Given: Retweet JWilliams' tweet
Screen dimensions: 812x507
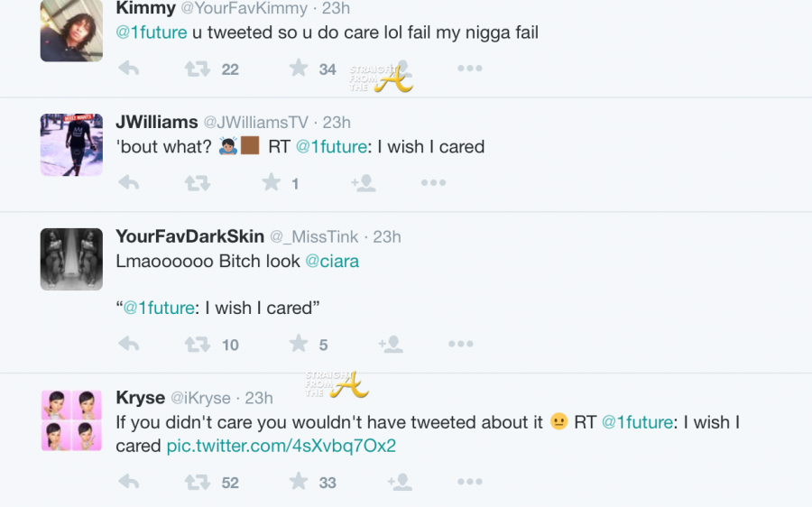Looking at the screenshot, I should 198,183.
